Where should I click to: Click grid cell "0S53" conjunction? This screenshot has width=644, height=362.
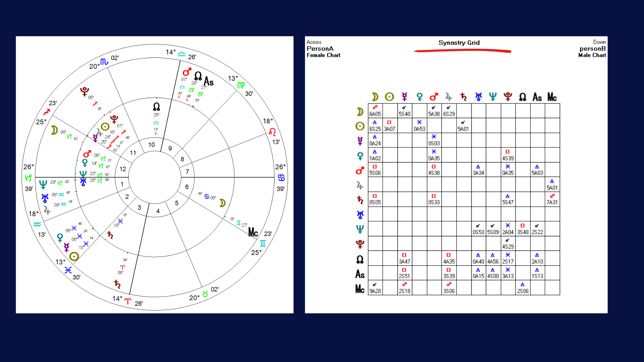tap(478, 229)
